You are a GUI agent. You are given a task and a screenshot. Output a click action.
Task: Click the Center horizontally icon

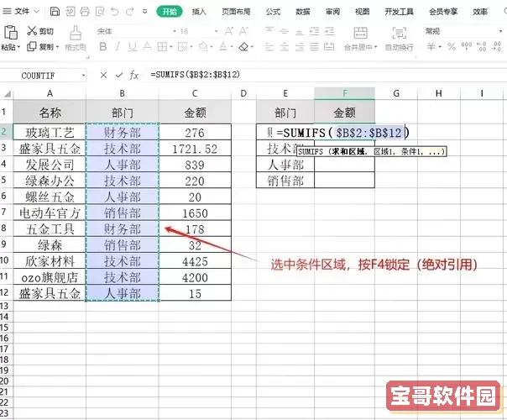pyautogui.click(x=285, y=47)
